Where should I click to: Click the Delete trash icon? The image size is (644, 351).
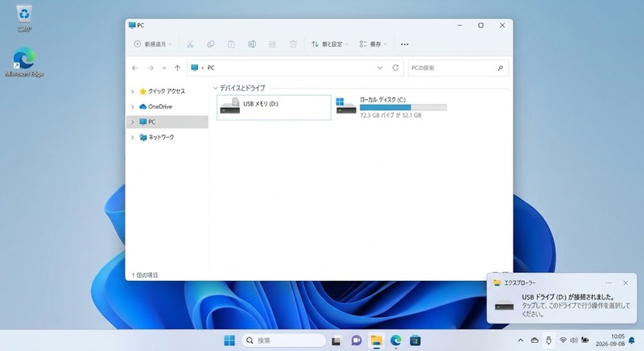pos(293,44)
